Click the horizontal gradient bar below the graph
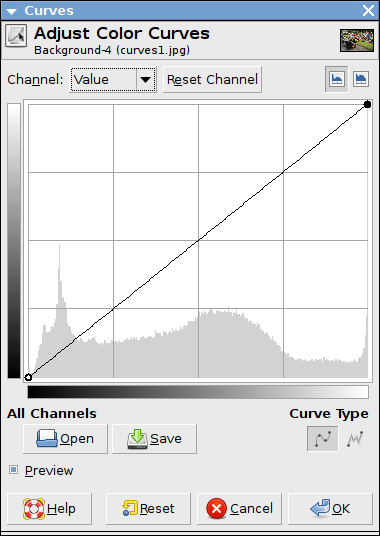380x536 pixels. [198, 392]
